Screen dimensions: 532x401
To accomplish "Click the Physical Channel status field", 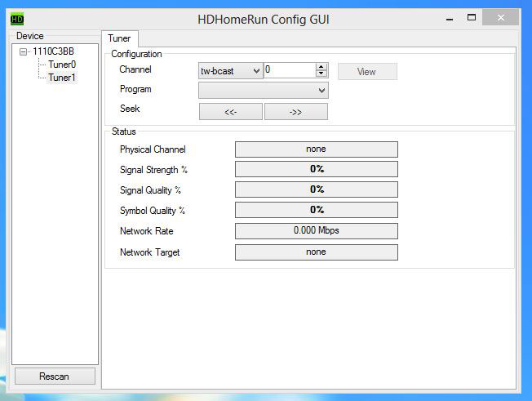I will click(317, 149).
